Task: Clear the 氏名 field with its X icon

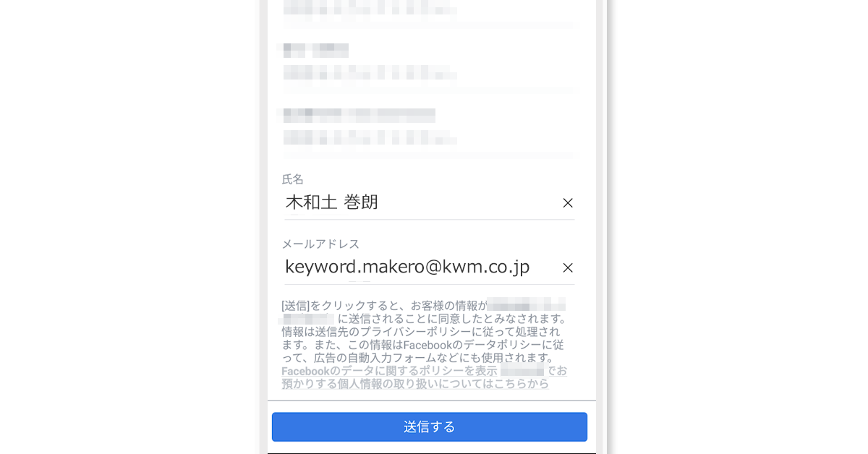Action: click(568, 203)
